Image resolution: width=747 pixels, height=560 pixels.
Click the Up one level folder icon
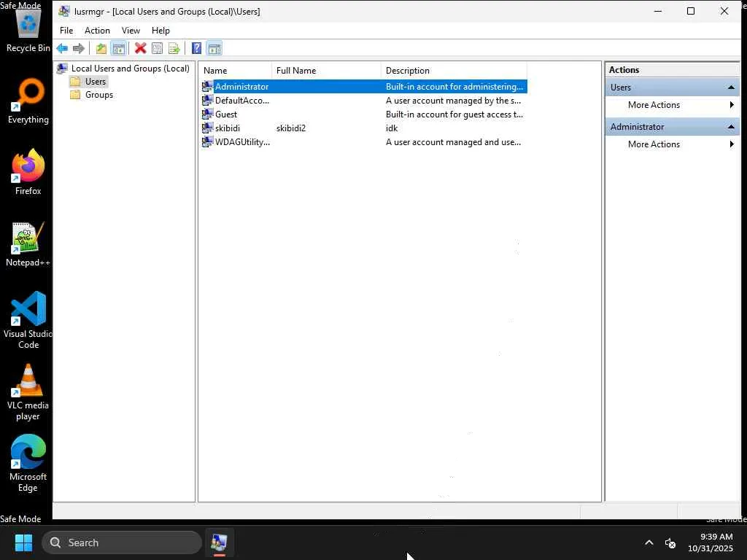101,48
